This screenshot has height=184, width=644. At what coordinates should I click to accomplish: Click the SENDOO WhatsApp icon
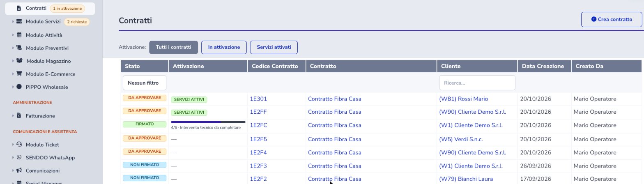point(19,158)
